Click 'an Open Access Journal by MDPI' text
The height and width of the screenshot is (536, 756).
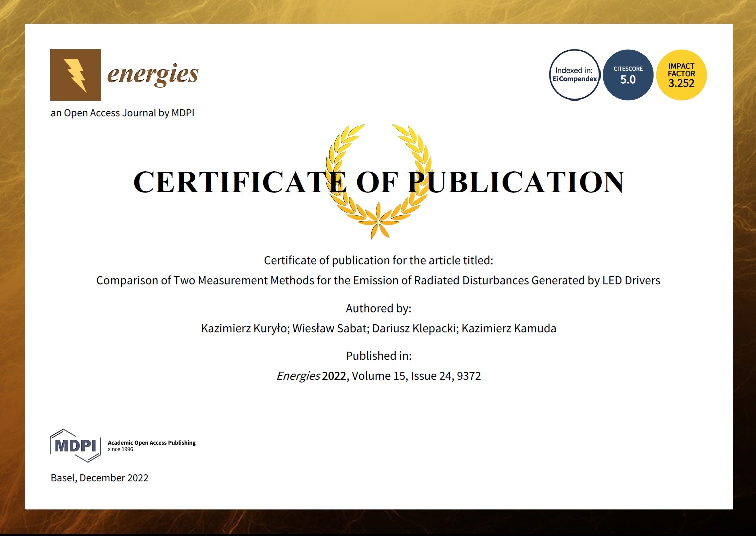[122, 113]
